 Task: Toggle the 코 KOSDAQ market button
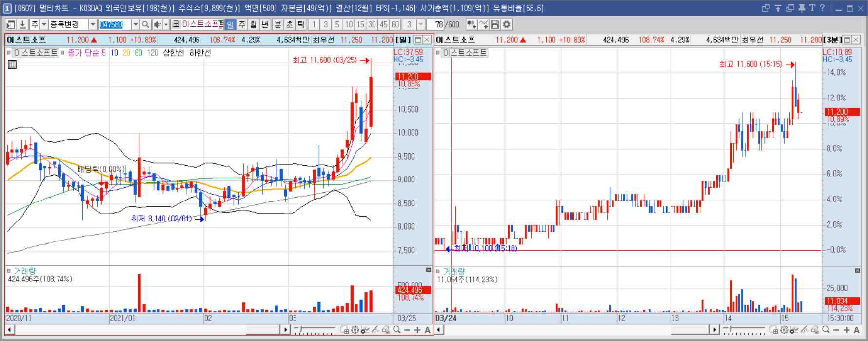(x=176, y=24)
